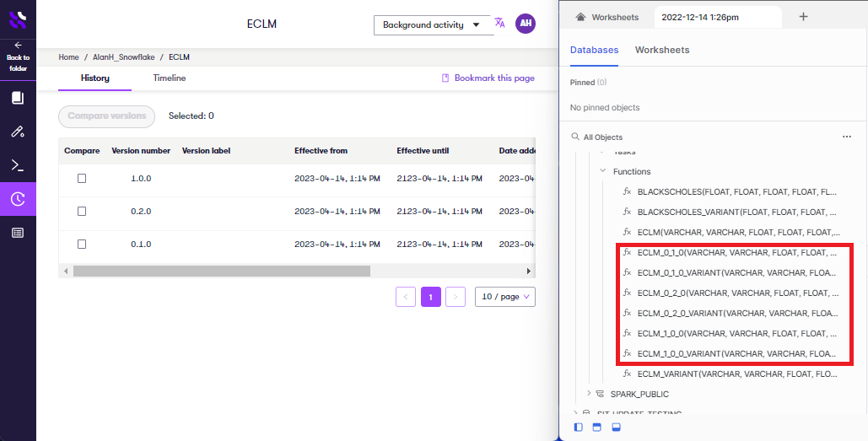Collapse the Functions tree node
Screen dimensions: 868x441
[603, 171]
